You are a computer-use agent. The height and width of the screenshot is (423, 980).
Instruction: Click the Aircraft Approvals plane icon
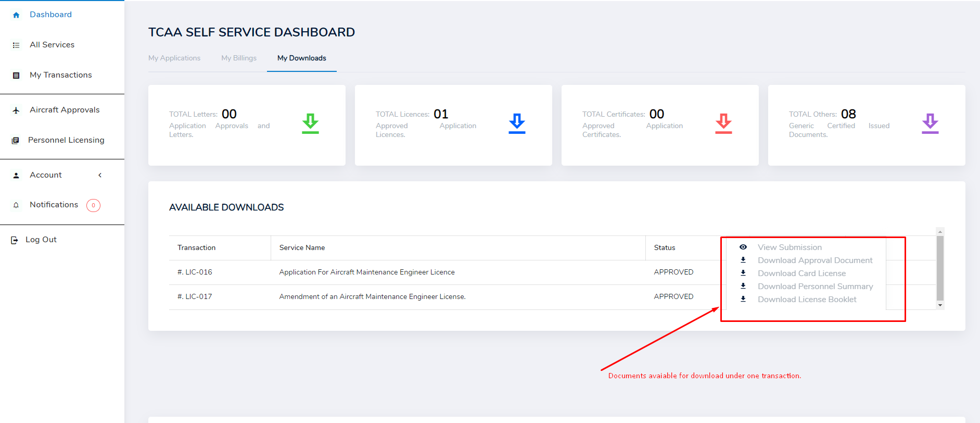click(x=16, y=110)
